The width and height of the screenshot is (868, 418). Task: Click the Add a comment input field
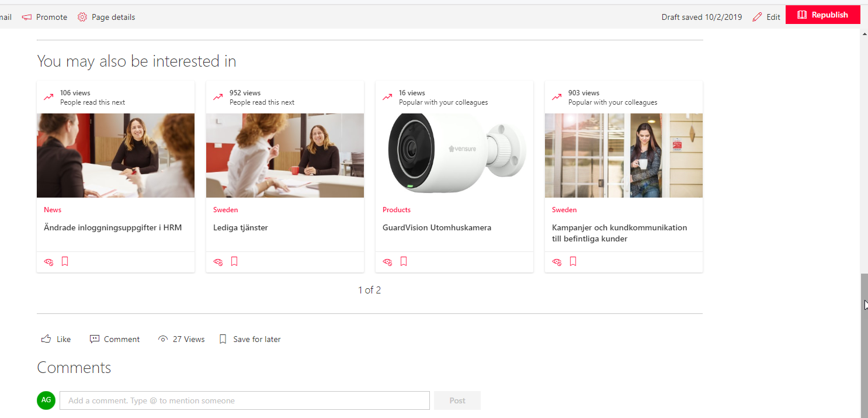245,400
